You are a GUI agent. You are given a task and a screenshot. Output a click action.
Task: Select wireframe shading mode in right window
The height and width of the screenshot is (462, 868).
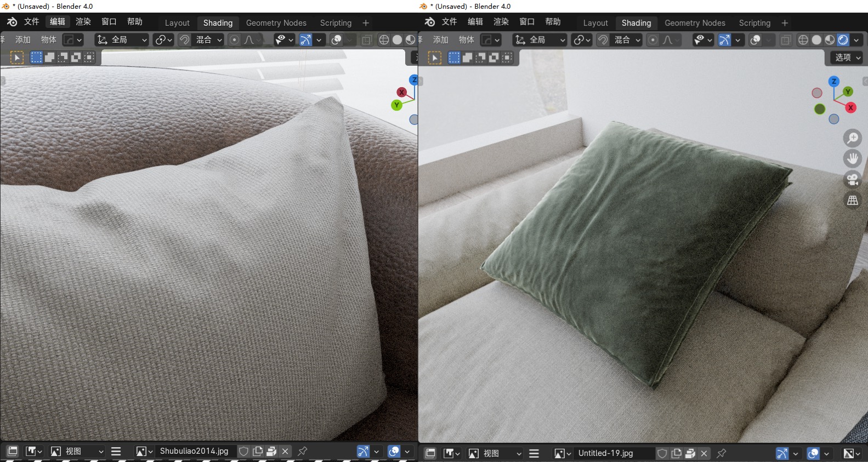click(803, 40)
